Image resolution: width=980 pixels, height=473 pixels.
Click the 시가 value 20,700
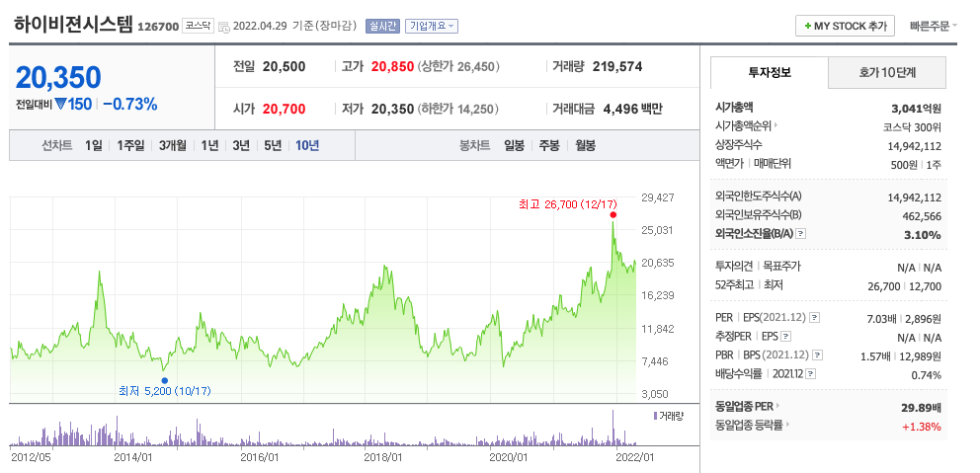(284, 110)
